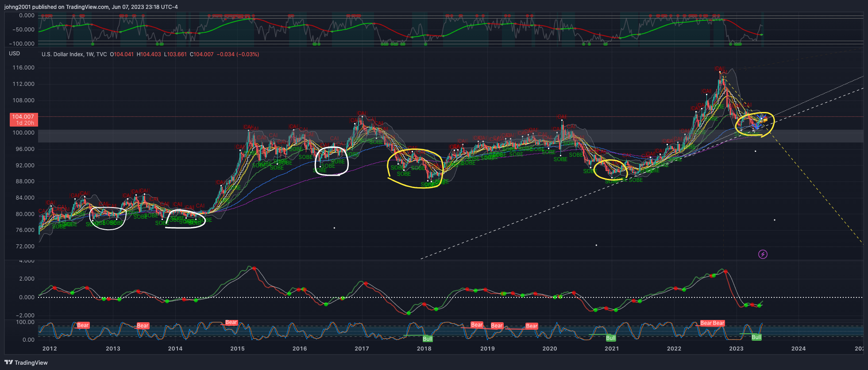Click the 2024 label on time axis

click(x=799, y=349)
